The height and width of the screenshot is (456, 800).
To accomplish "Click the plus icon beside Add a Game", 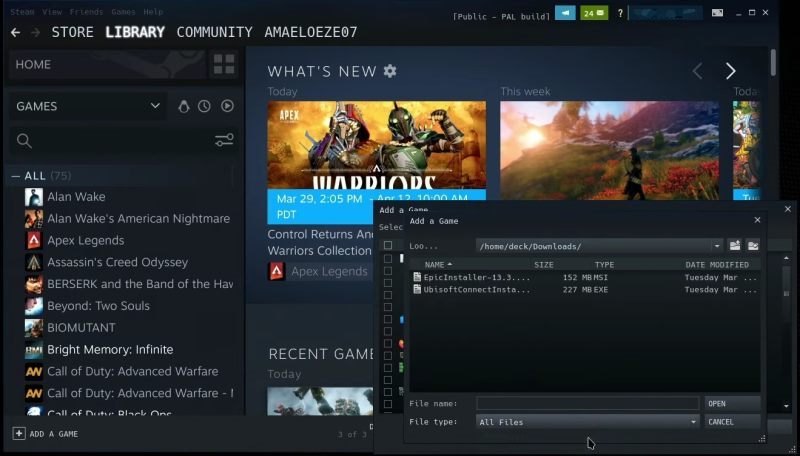I will point(19,434).
